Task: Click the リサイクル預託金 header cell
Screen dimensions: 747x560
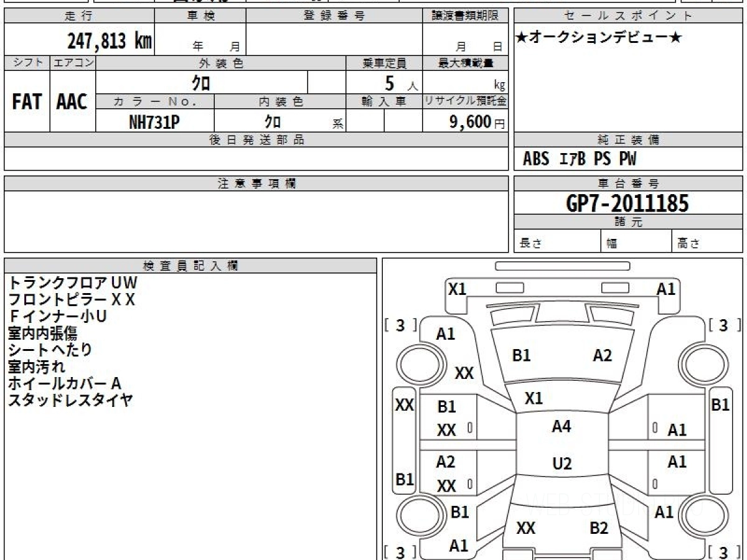Action: click(466, 101)
